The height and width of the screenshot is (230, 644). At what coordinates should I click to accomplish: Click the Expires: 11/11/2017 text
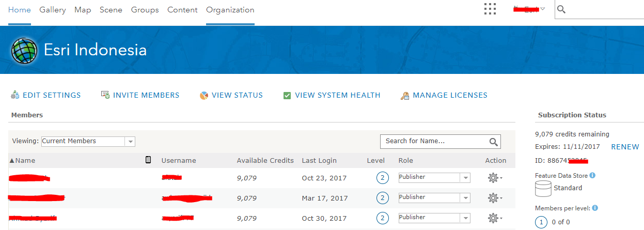pos(569,147)
